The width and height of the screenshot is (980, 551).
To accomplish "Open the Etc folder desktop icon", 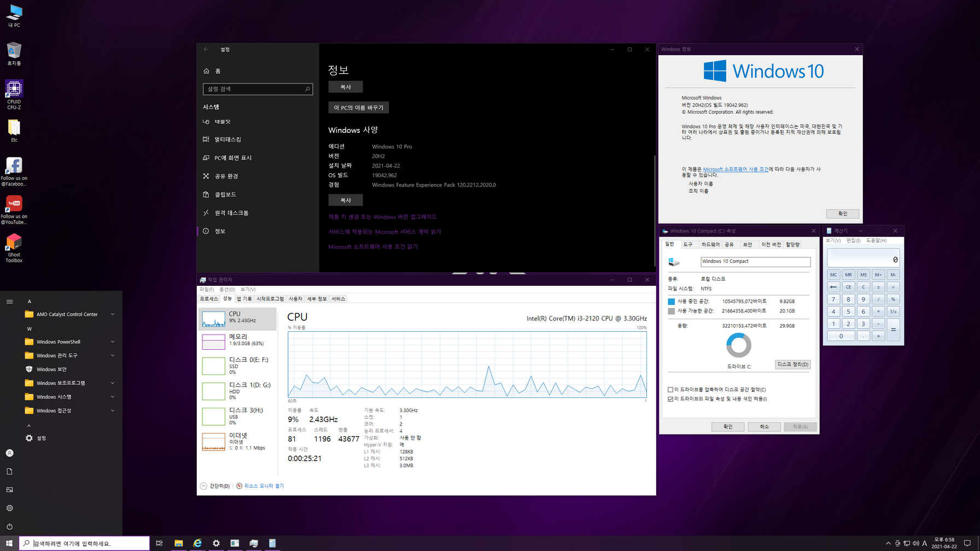I will (x=14, y=131).
